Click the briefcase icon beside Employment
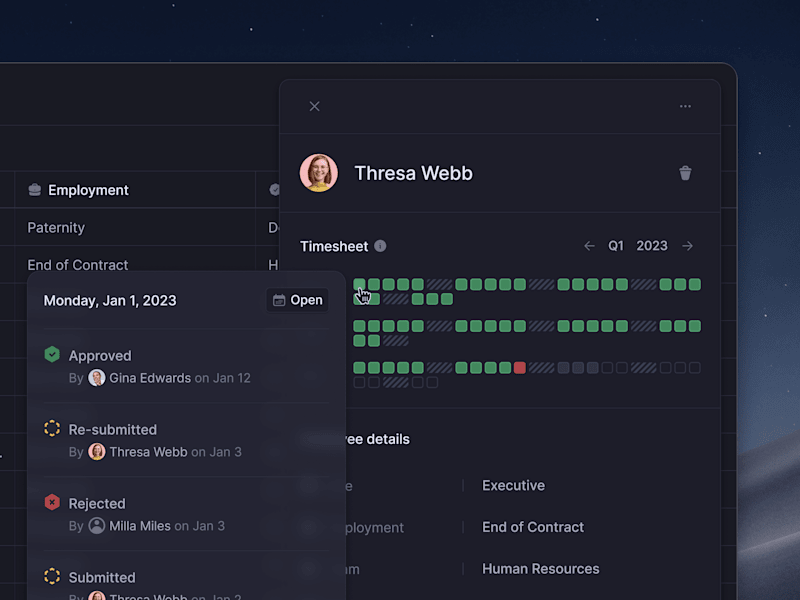This screenshot has width=800, height=600. 35,190
